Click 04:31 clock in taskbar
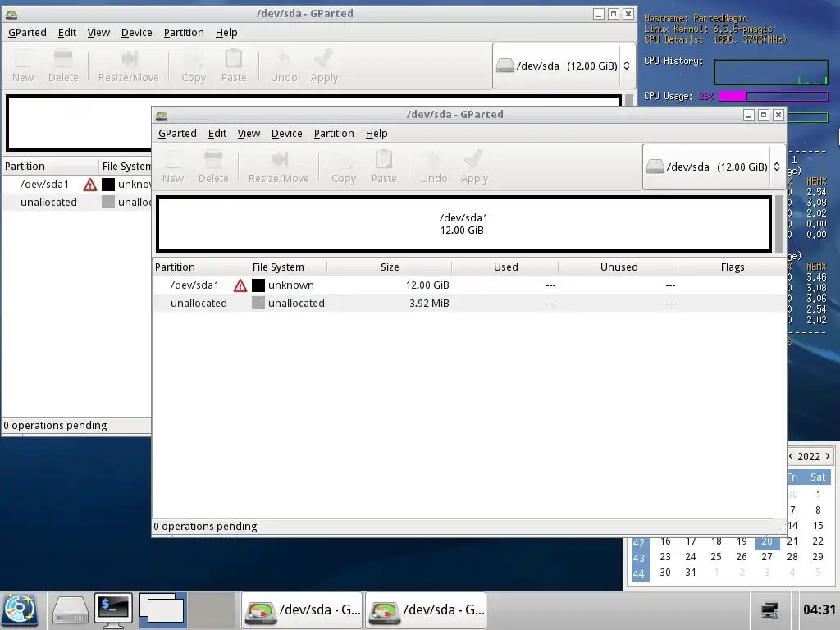The width and height of the screenshot is (840, 630). point(819,609)
